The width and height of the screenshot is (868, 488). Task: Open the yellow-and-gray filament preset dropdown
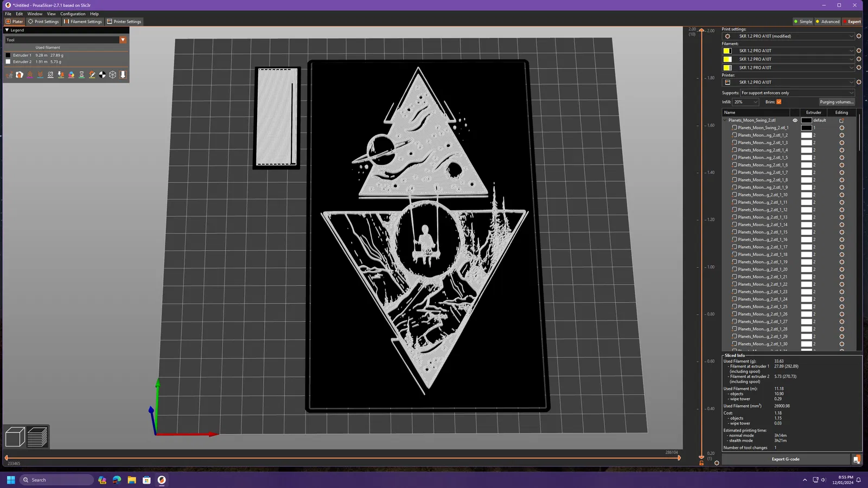(788, 68)
